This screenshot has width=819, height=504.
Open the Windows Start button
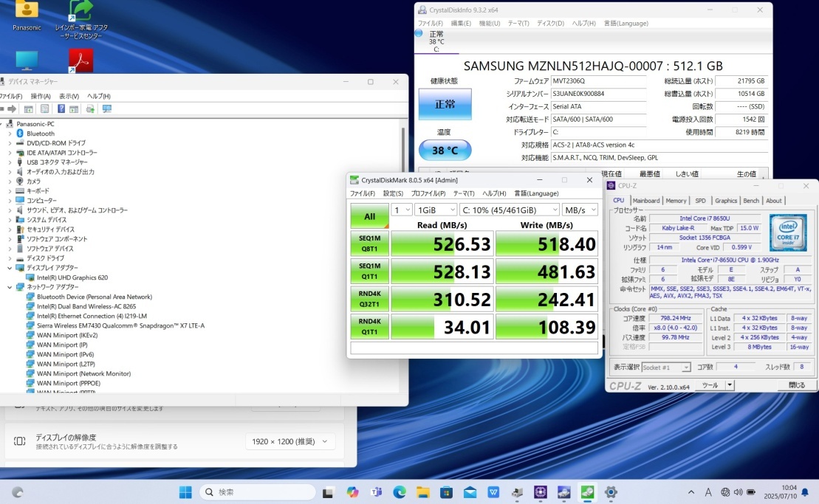coord(185,492)
